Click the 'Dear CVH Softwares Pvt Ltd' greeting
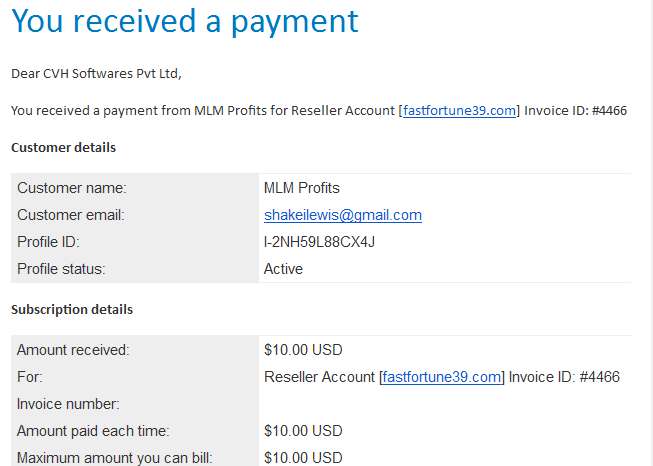Screen dimensions: 653x466 tap(96, 74)
